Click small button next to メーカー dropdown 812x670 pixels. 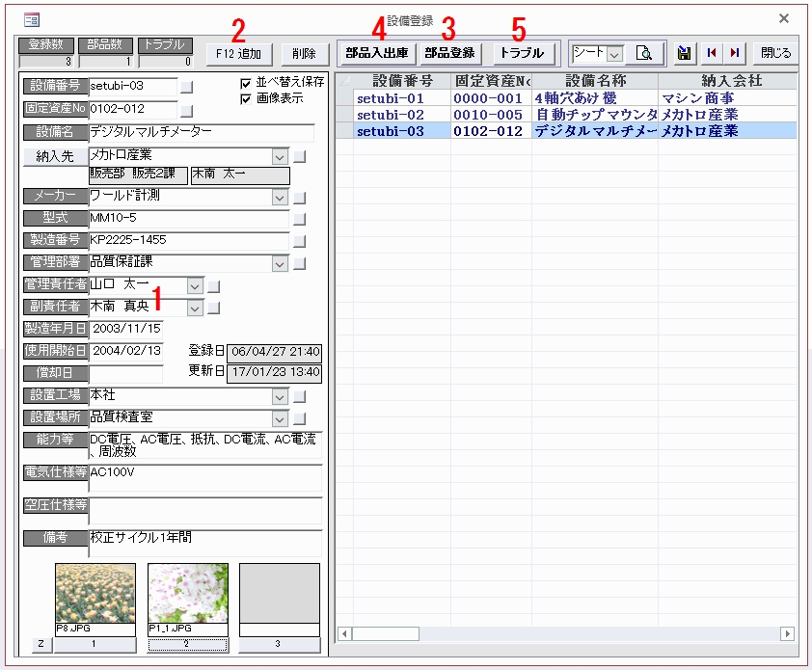(x=300, y=198)
